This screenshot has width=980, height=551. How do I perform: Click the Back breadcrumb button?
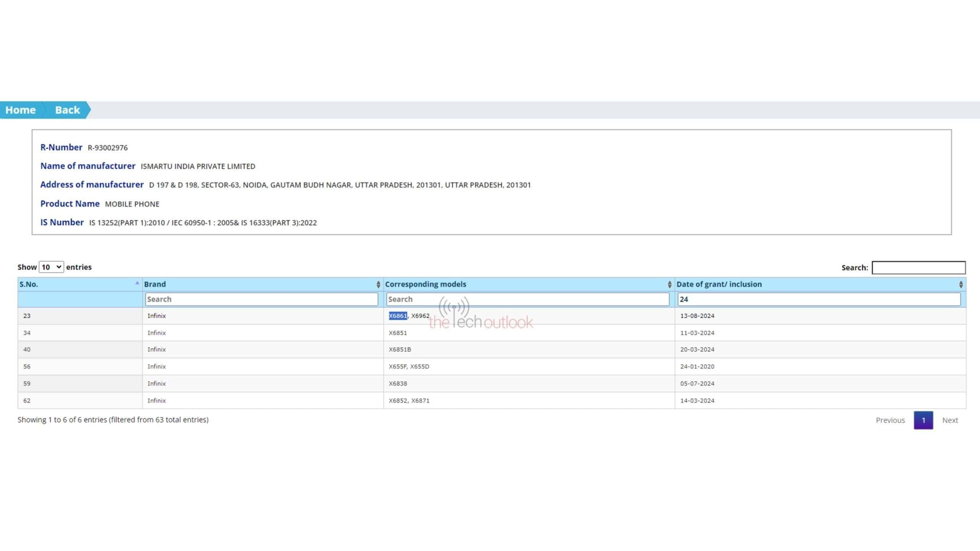click(x=67, y=110)
